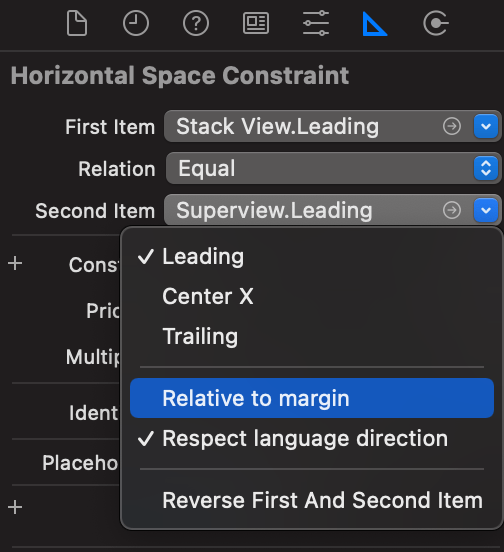
Task: Click arrow icon to jump to First Item
Action: 452,126
